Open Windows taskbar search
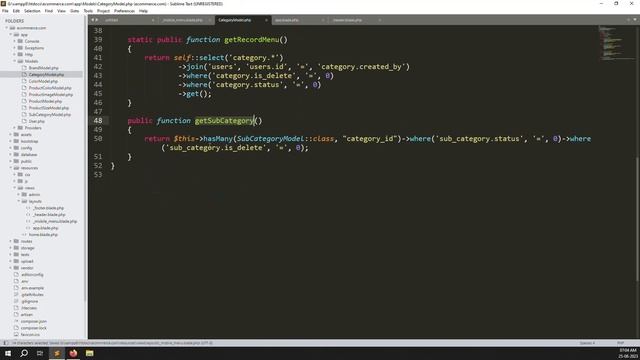 click(24, 353)
